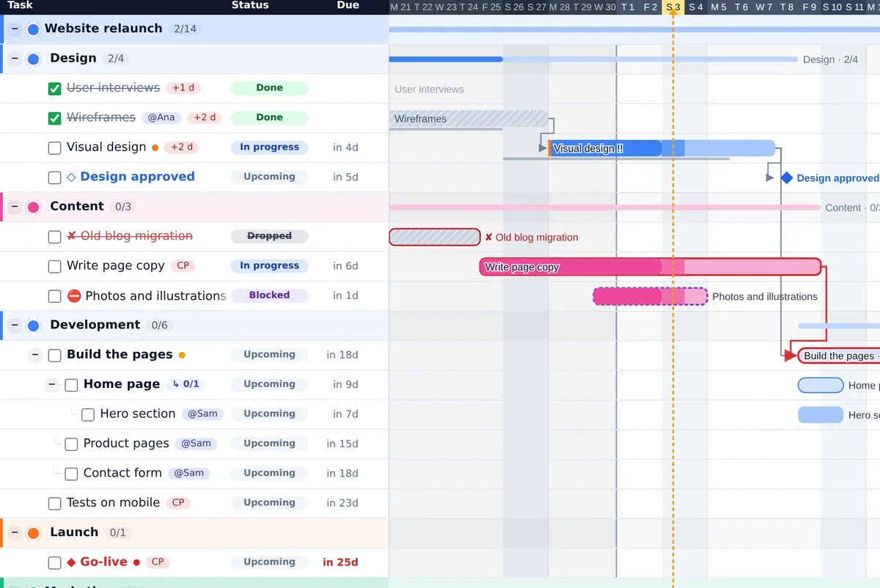880x588 pixels.
Task: Check the Old blog migration checkbox
Action: coord(54,237)
